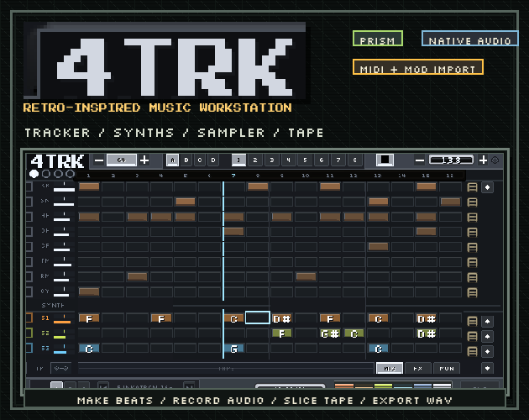The height and width of the screenshot is (420, 529).
Task: Open the FX tab
Action: [417, 369]
